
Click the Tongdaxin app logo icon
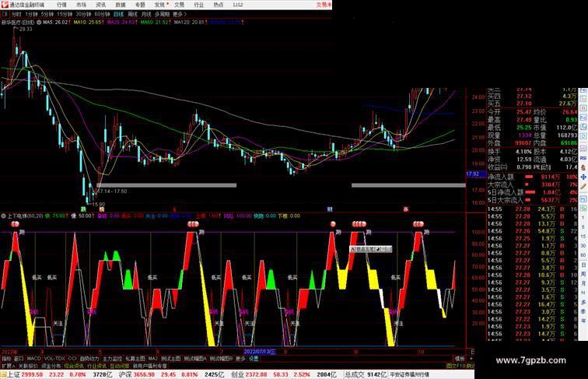[x=5, y=5]
